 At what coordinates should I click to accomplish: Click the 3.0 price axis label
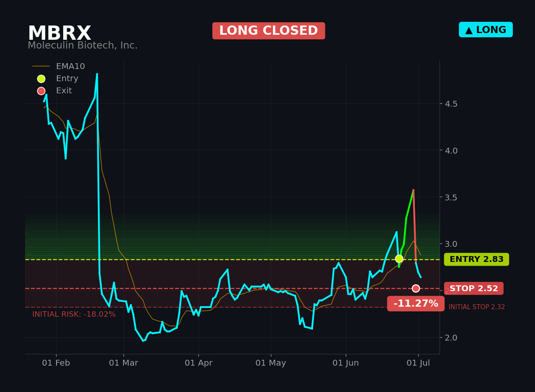coord(451,244)
